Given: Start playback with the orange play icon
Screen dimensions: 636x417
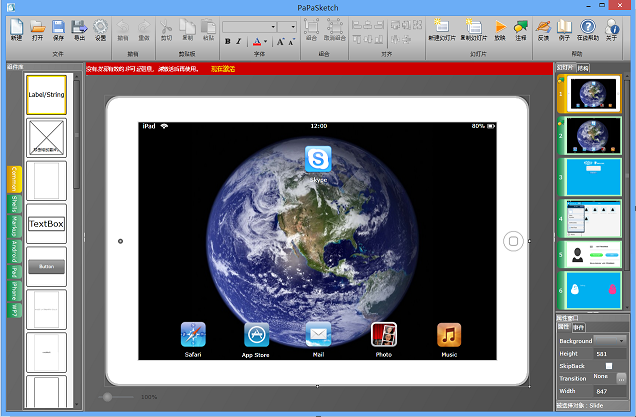Looking at the screenshot, I should (x=500, y=27).
